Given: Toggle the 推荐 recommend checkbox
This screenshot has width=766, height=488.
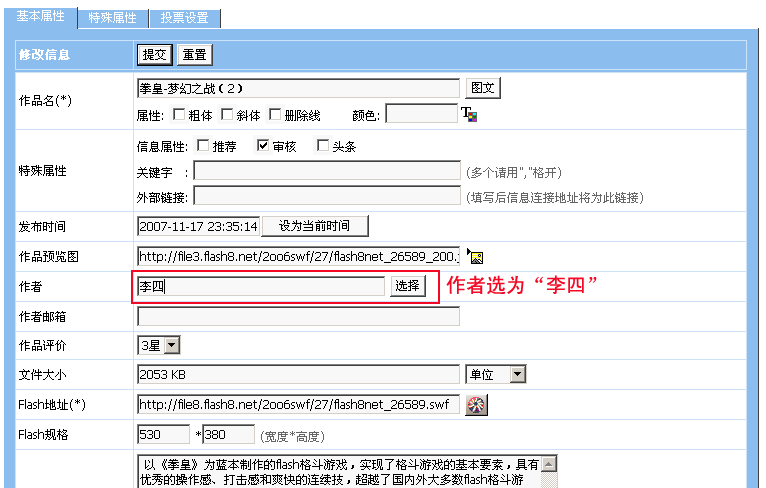Looking at the screenshot, I should (203, 146).
